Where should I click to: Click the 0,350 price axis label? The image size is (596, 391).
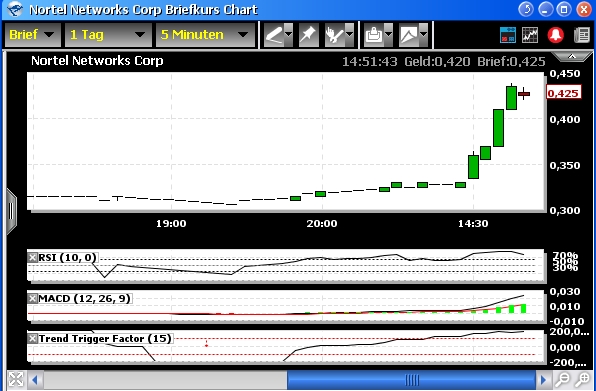[x=565, y=166]
